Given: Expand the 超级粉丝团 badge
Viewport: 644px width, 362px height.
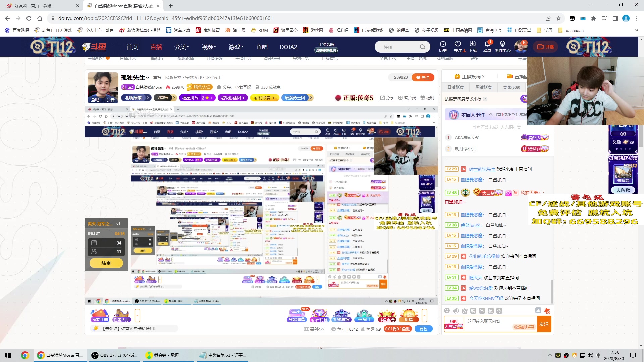Looking at the screenshot, I should click(x=233, y=98).
